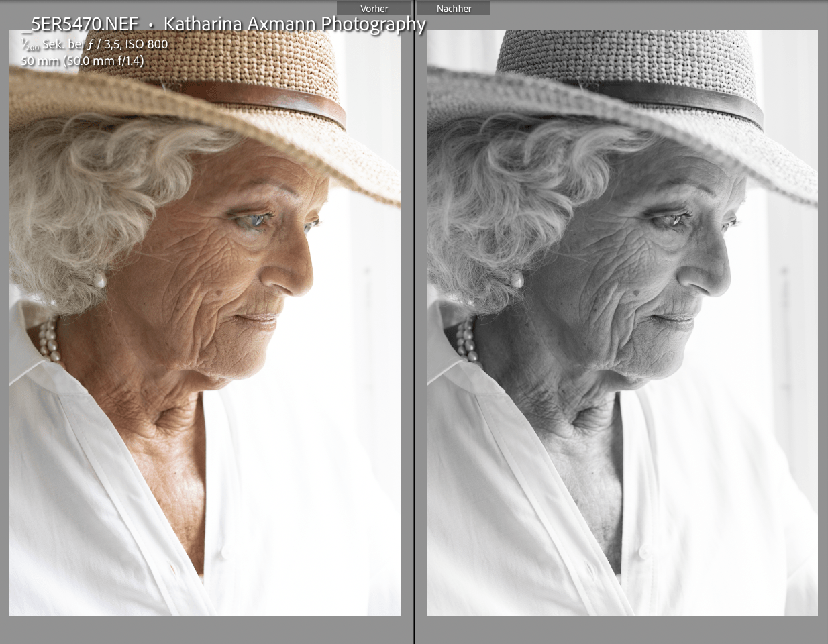Click the Vorher label above the left photo
Screen dimensions: 828x644
[x=374, y=9]
